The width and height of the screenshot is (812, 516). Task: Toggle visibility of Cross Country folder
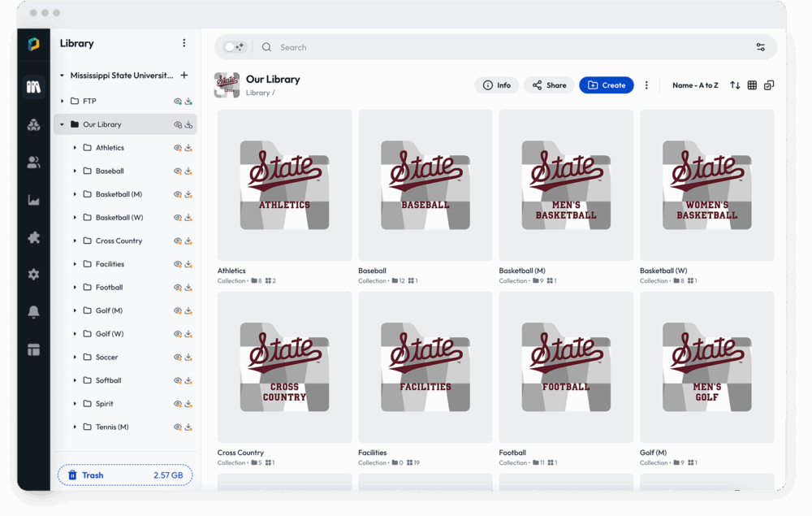178,241
